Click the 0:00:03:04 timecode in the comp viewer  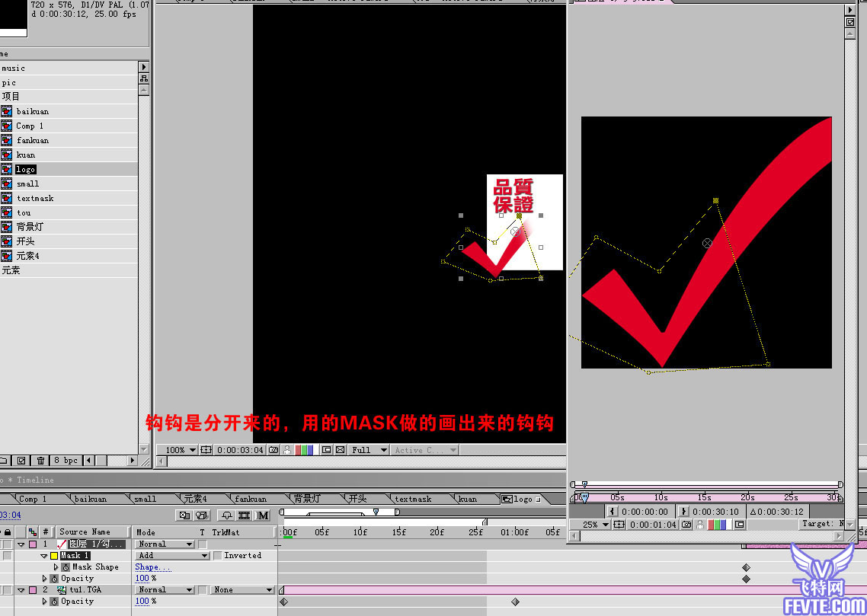240,450
